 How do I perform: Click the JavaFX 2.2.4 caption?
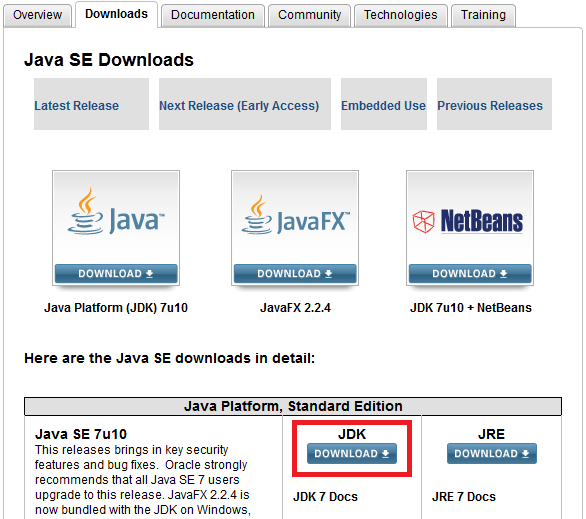[x=295, y=308]
